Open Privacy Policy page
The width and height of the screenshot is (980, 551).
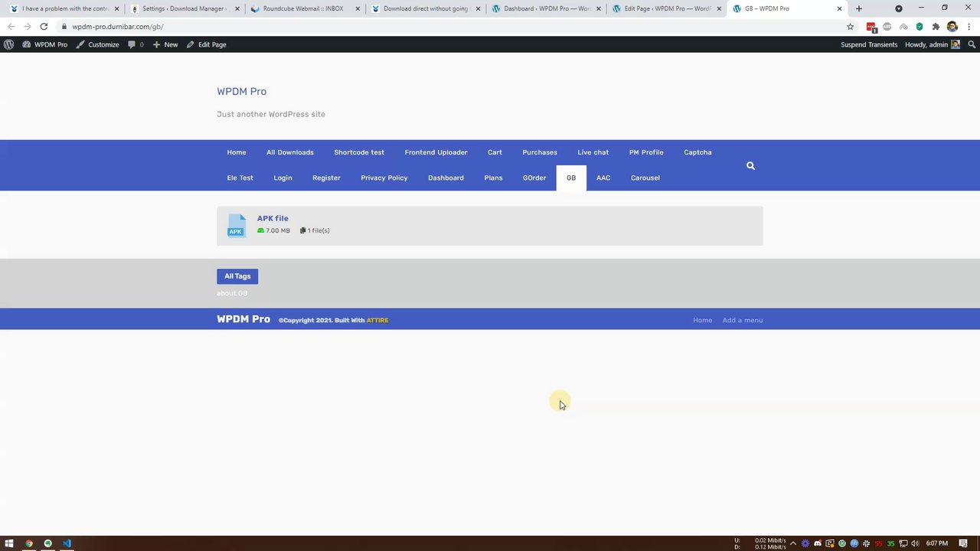(x=384, y=178)
